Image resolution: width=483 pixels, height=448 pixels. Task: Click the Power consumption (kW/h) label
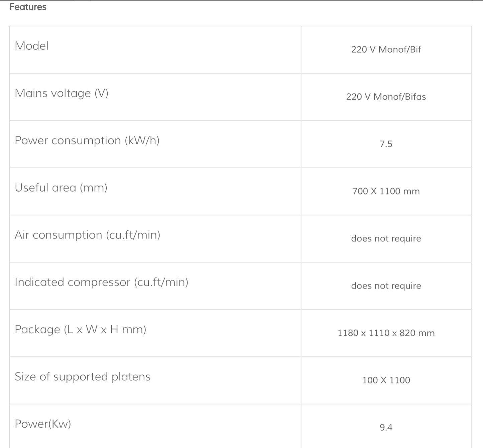pyautogui.click(x=87, y=140)
